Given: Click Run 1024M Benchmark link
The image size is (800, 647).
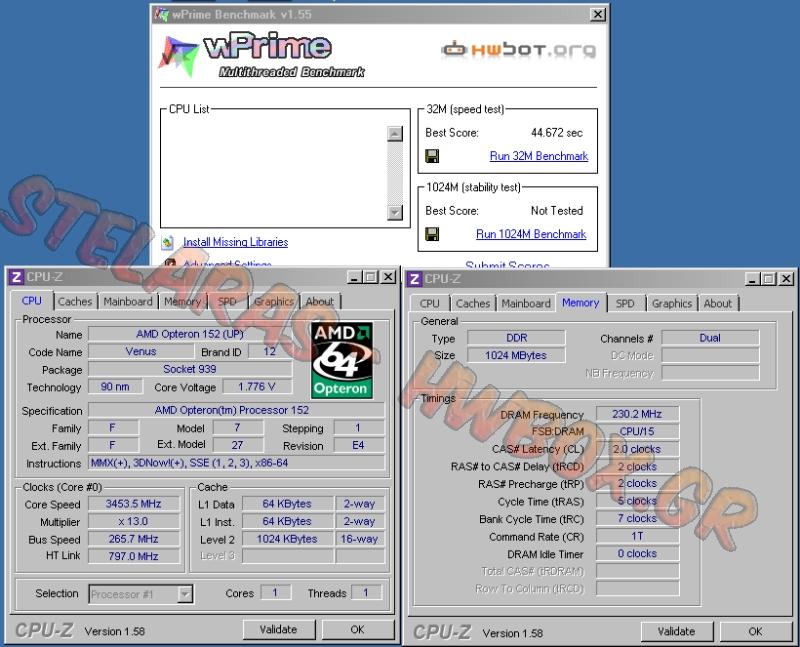Looking at the screenshot, I should point(531,234).
